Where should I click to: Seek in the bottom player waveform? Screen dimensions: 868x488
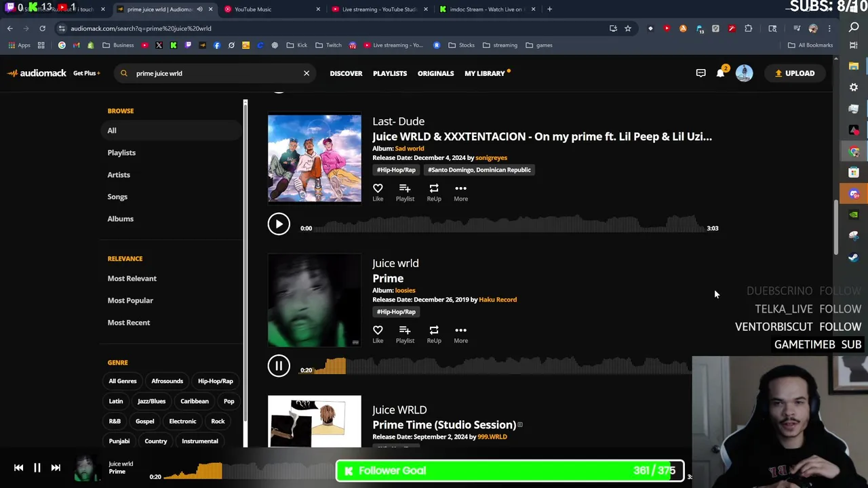click(251, 471)
